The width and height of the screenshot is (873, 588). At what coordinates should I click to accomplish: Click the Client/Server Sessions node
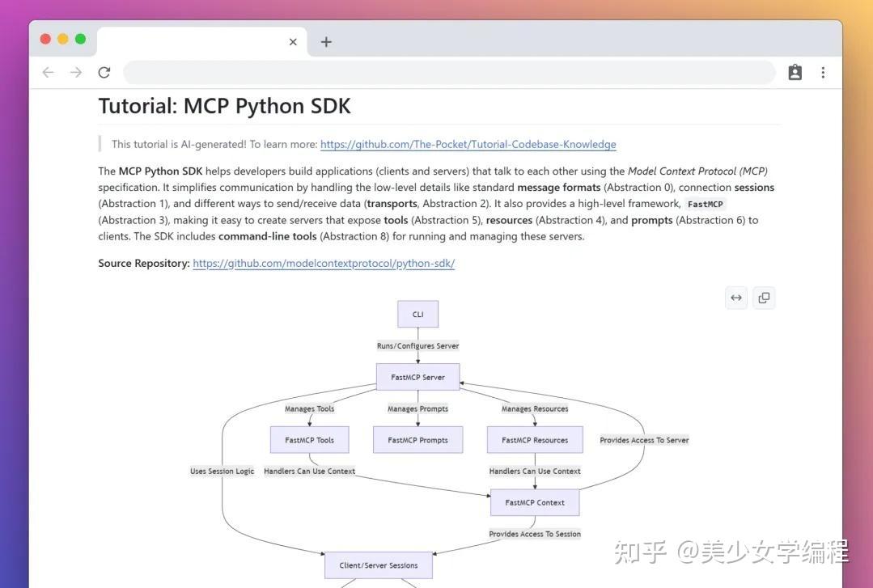tap(378, 565)
